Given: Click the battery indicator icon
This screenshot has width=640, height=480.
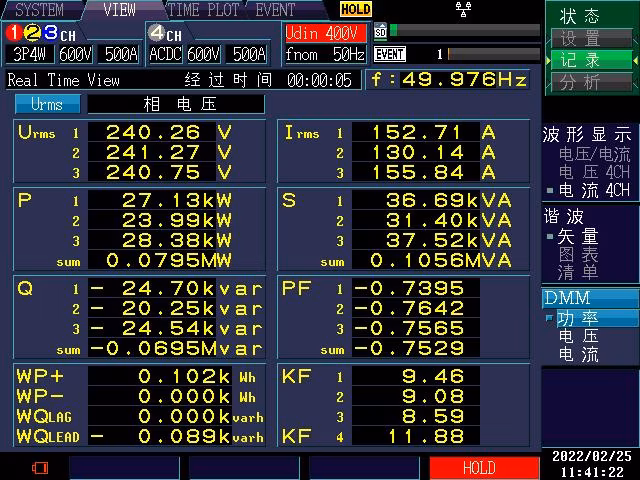Looking at the screenshot, I should point(40,467).
